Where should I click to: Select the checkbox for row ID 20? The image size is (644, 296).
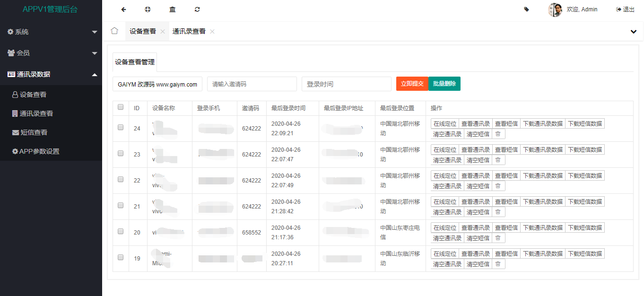tap(121, 232)
